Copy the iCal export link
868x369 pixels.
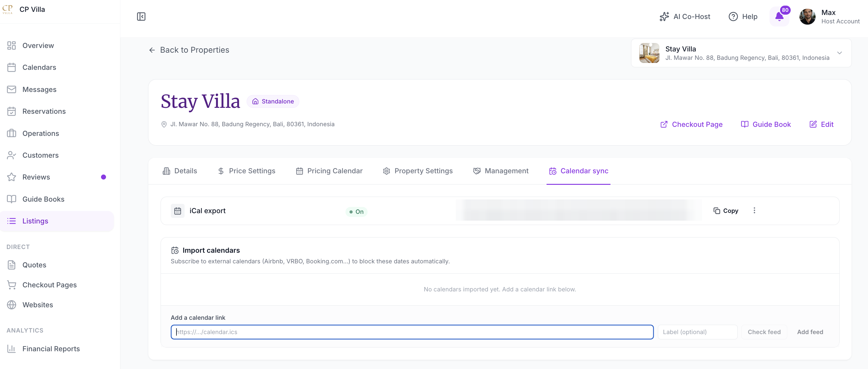tap(726, 211)
